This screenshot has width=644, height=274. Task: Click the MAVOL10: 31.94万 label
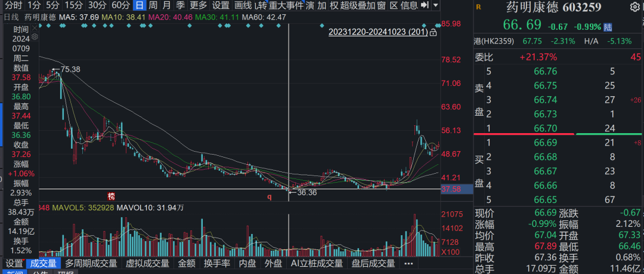click(150, 208)
